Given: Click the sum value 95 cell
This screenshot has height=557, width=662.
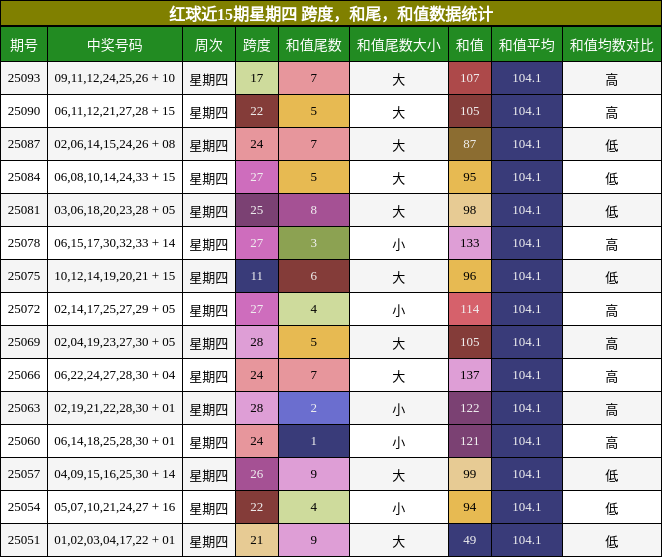Looking at the screenshot, I should [470, 177].
